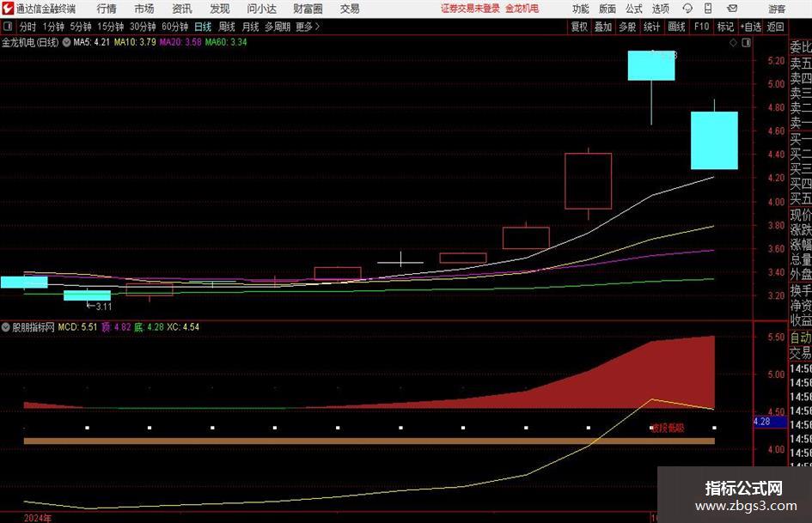Open the 多周期 view

click(278, 27)
